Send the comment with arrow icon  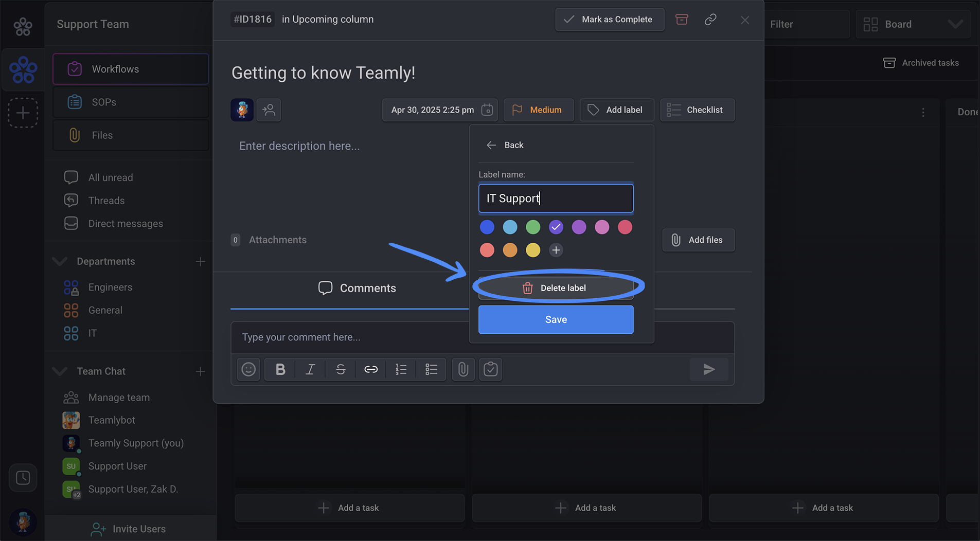click(x=709, y=369)
